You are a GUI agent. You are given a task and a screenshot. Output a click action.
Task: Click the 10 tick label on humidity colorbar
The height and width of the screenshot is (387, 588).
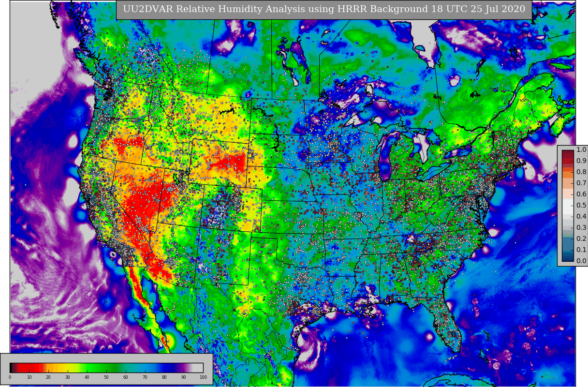pos(29,377)
